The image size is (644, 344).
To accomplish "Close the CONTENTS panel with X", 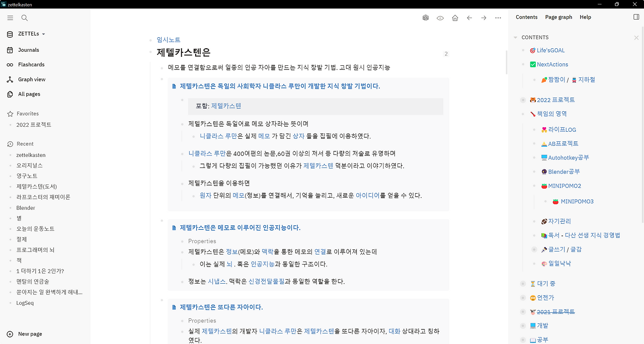I will 636,38.
